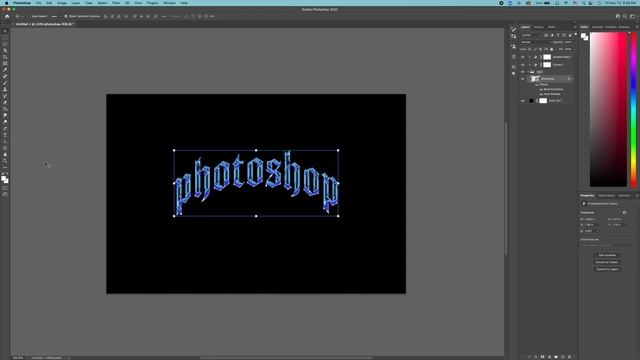Select the Clone Stamp tool

pos(5,89)
